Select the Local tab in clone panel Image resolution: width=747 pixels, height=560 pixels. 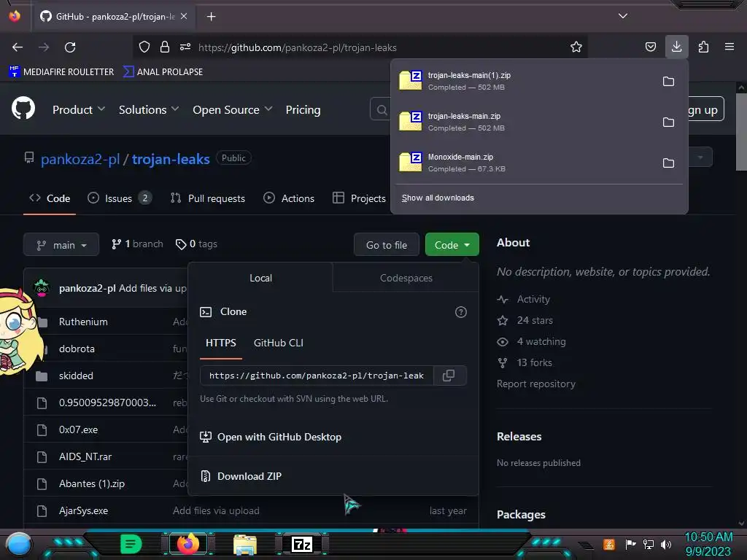tap(260, 278)
